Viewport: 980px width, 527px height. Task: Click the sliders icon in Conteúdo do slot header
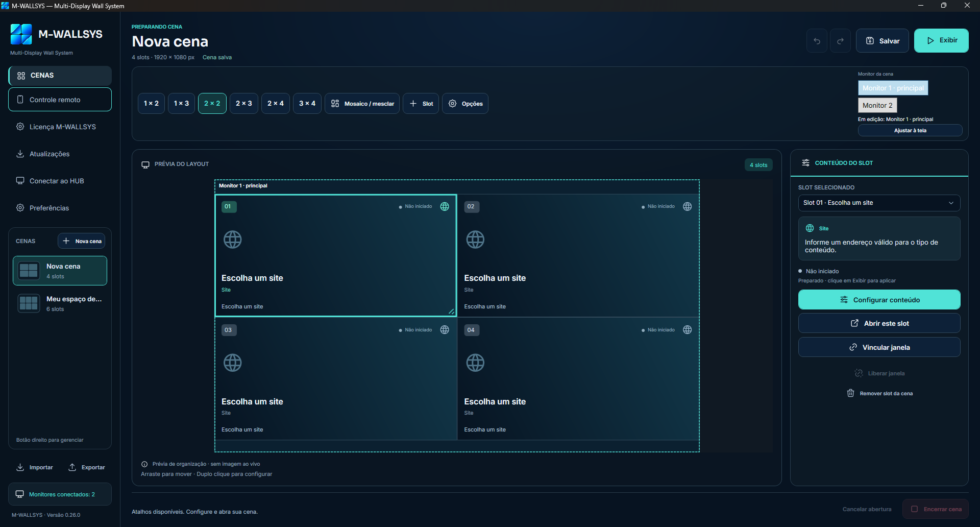click(x=805, y=163)
